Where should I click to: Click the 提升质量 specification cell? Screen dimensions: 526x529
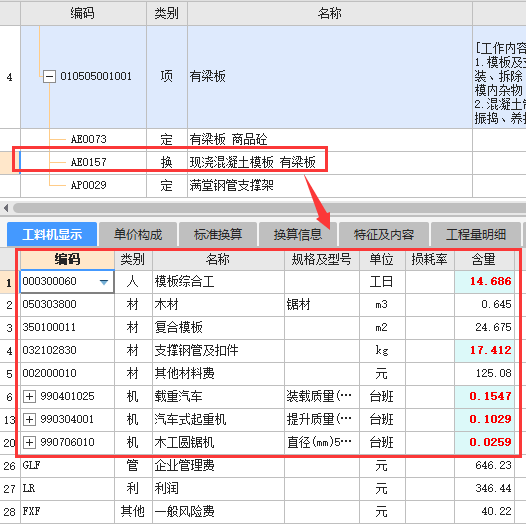322,419
